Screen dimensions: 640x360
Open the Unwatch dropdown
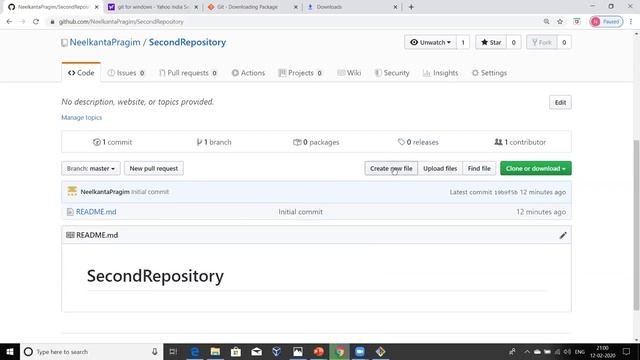[431, 42]
